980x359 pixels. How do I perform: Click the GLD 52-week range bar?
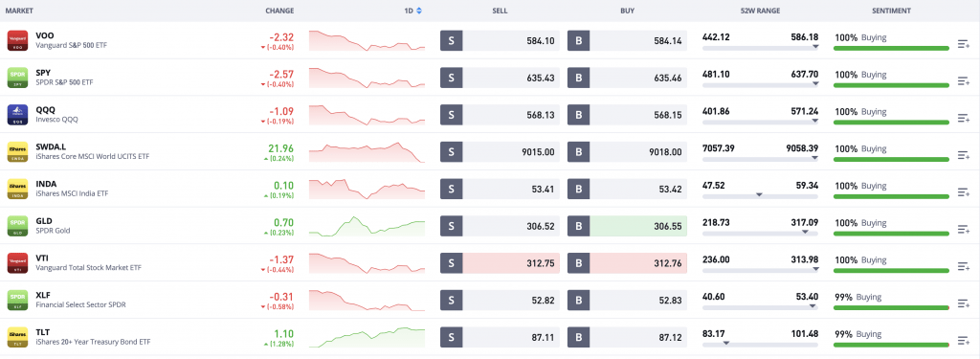pos(760,233)
